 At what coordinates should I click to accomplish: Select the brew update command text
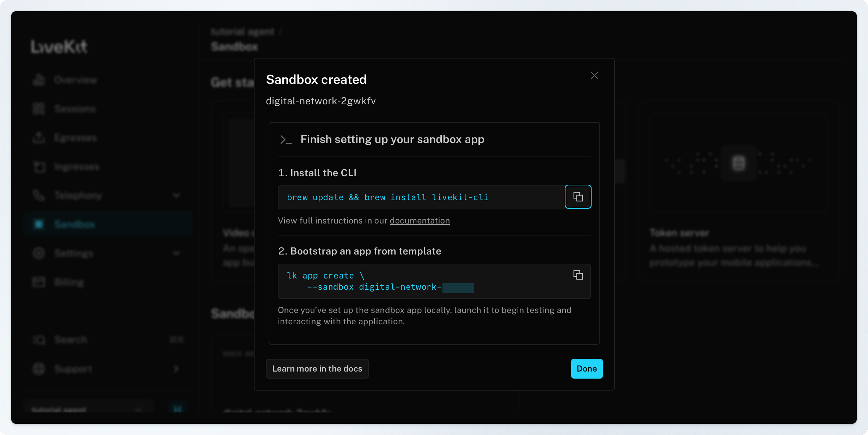[x=387, y=197]
